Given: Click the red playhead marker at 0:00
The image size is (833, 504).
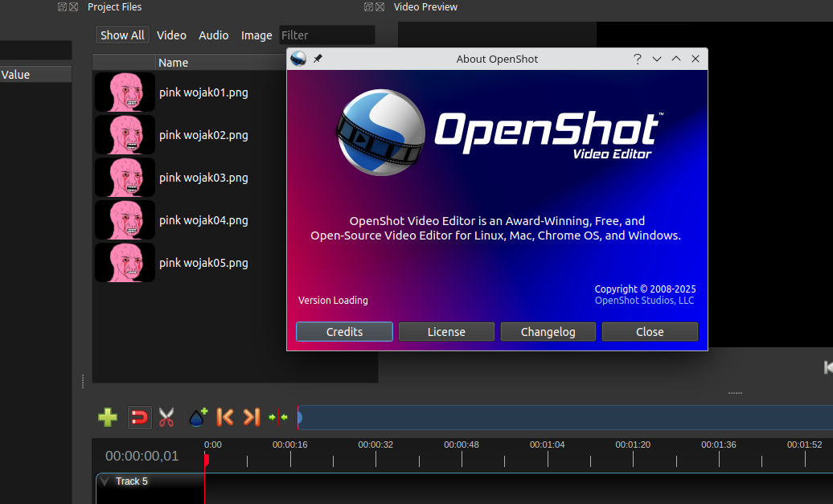Looking at the screenshot, I should click(207, 460).
